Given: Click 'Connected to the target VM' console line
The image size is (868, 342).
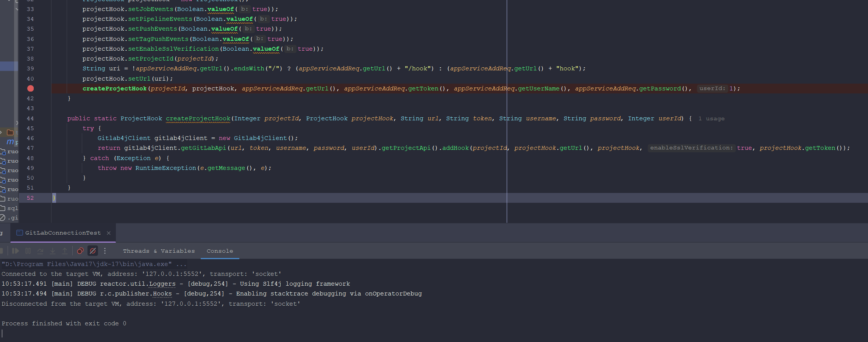Looking at the screenshot, I should pyautogui.click(x=141, y=274).
